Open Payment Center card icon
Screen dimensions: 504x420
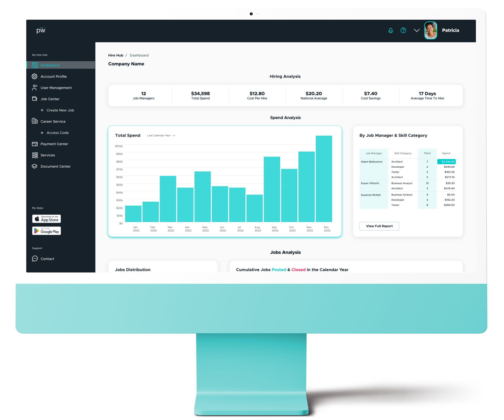(x=35, y=144)
